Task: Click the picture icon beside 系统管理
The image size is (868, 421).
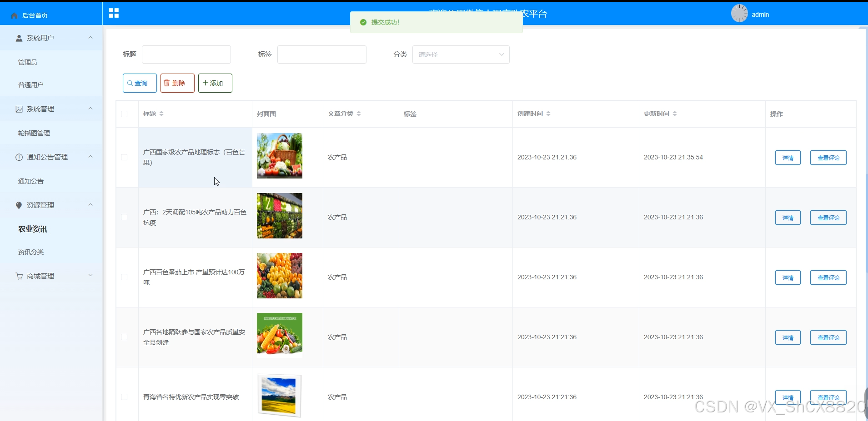Action: point(19,109)
